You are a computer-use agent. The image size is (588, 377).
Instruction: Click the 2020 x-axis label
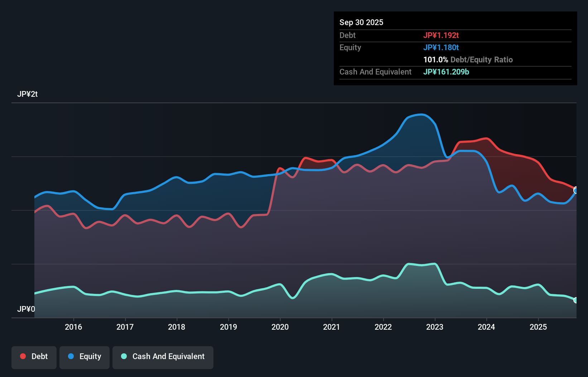click(280, 327)
